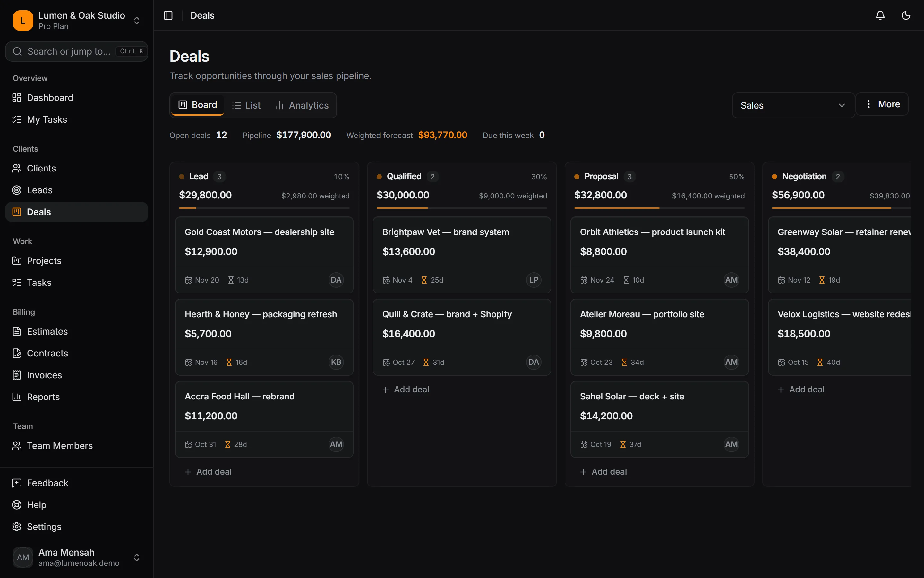Switch to the List tab
This screenshot has height=578, width=924.
246,105
